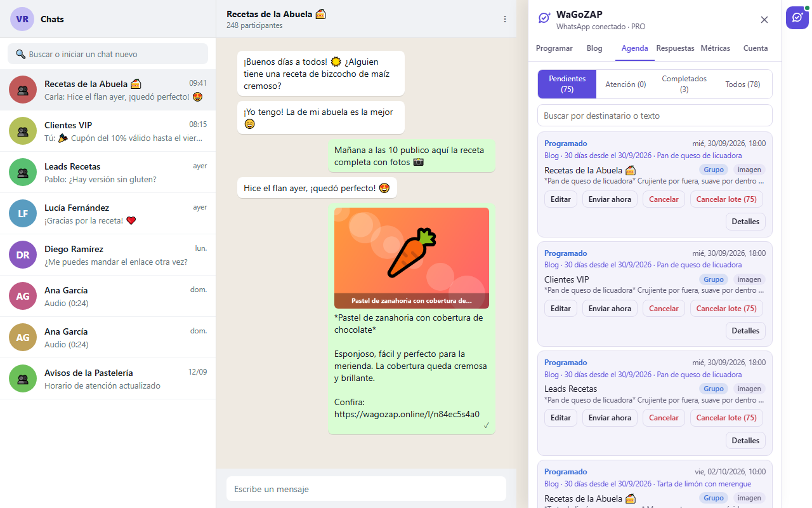The height and width of the screenshot is (508, 812).
Task: Open the wagozap.online link in the message
Action: click(407, 414)
